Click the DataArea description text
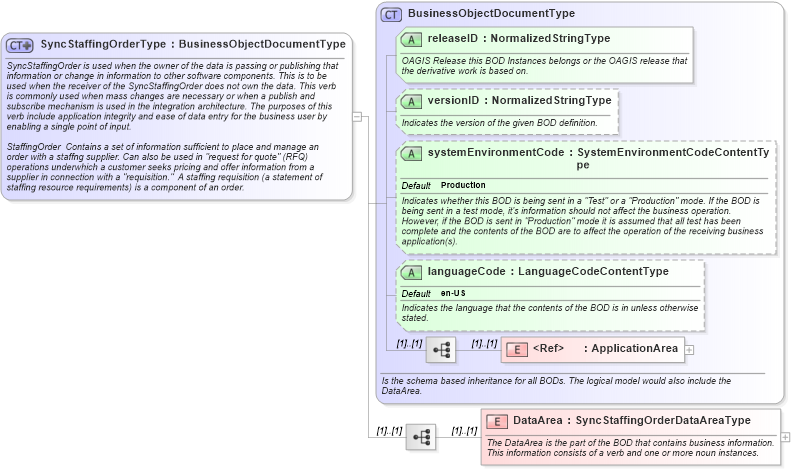 [630, 448]
